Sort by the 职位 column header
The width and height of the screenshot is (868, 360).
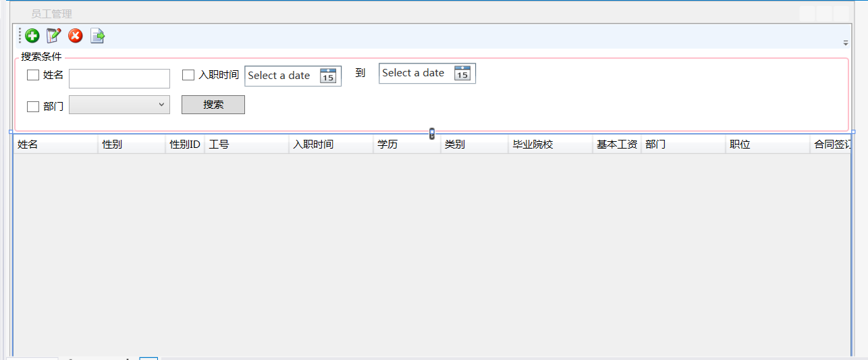tap(768, 145)
